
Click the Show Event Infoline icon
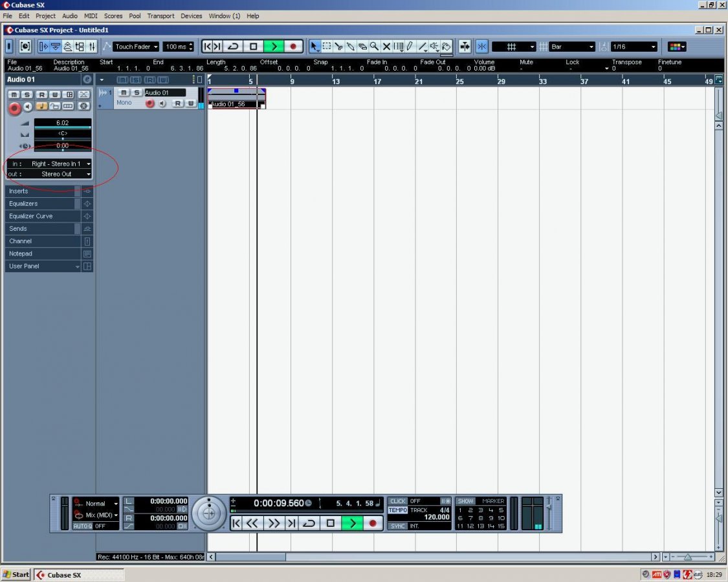pyautogui.click(x=55, y=47)
